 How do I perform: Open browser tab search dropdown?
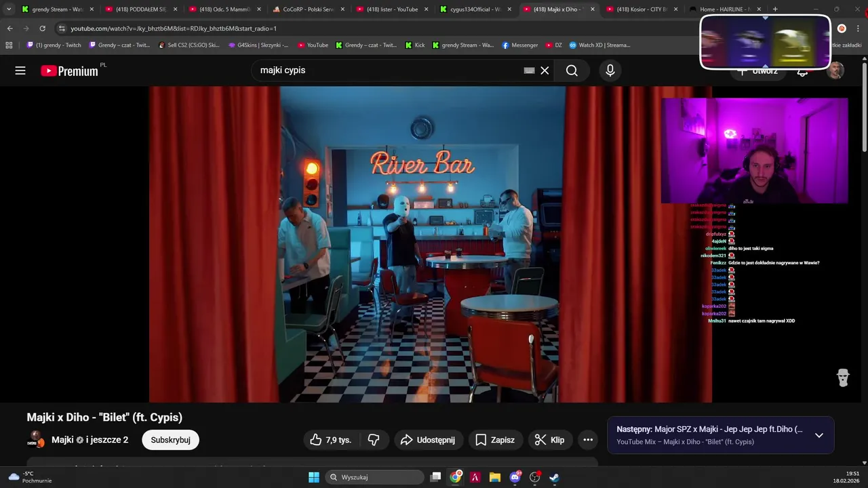(9, 9)
